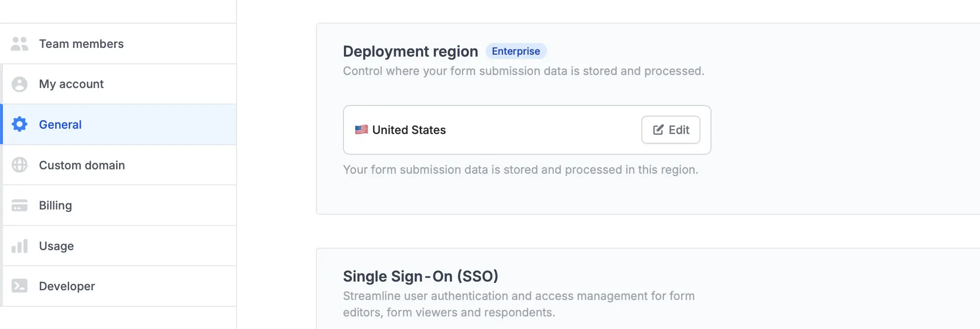Click the United States region label
Viewport: 980px width, 329px height.
[x=409, y=130]
